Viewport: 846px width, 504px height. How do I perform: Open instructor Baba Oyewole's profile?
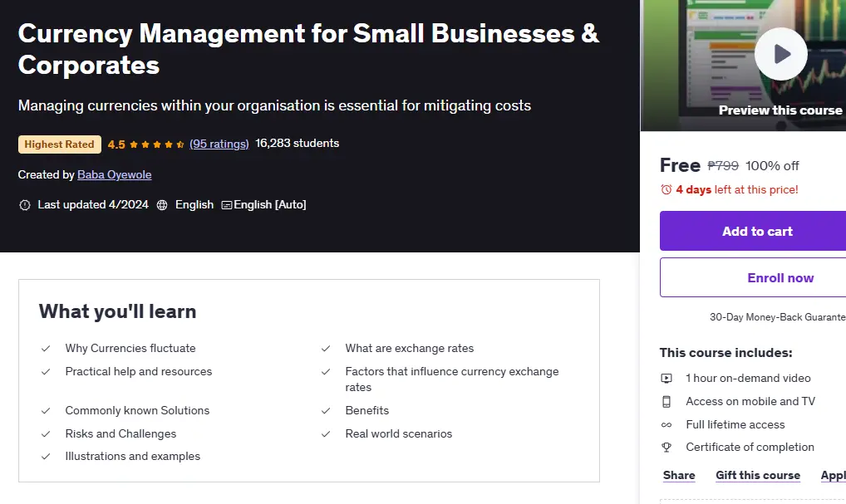[x=115, y=174]
